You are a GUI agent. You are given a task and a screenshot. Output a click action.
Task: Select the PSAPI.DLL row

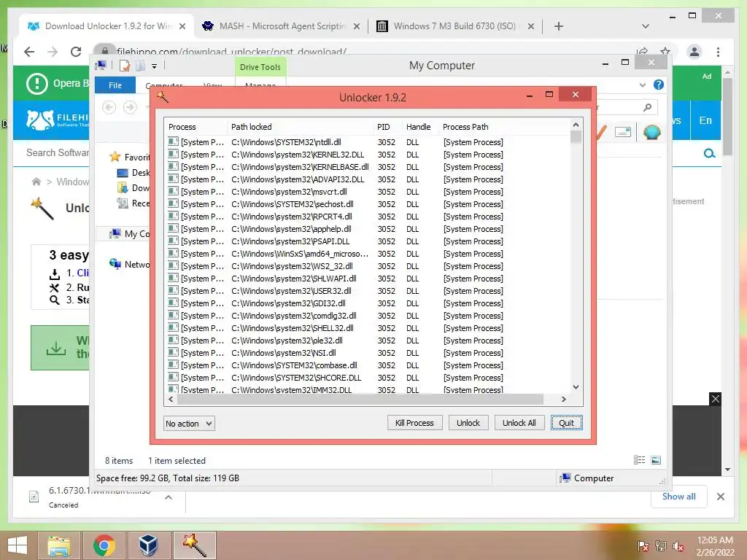pyautogui.click(x=367, y=241)
